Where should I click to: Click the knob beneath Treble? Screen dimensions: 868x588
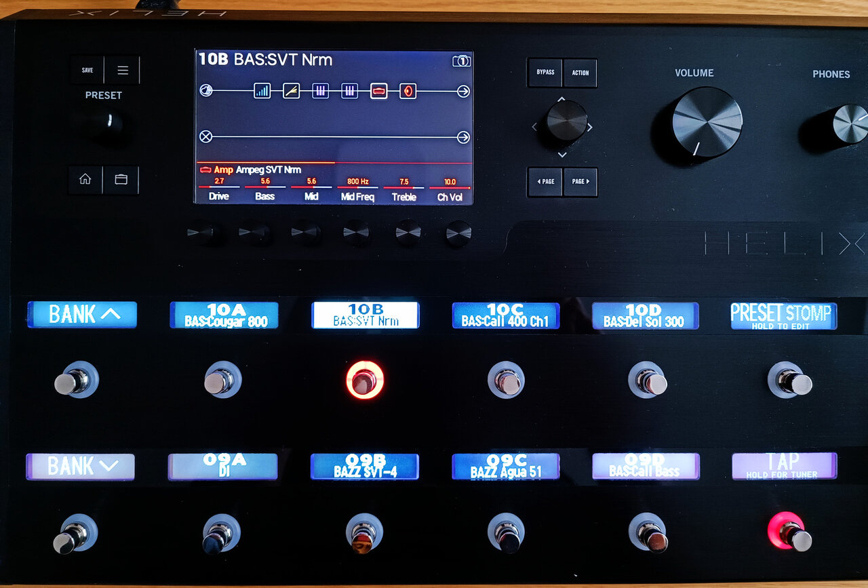pos(408,233)
